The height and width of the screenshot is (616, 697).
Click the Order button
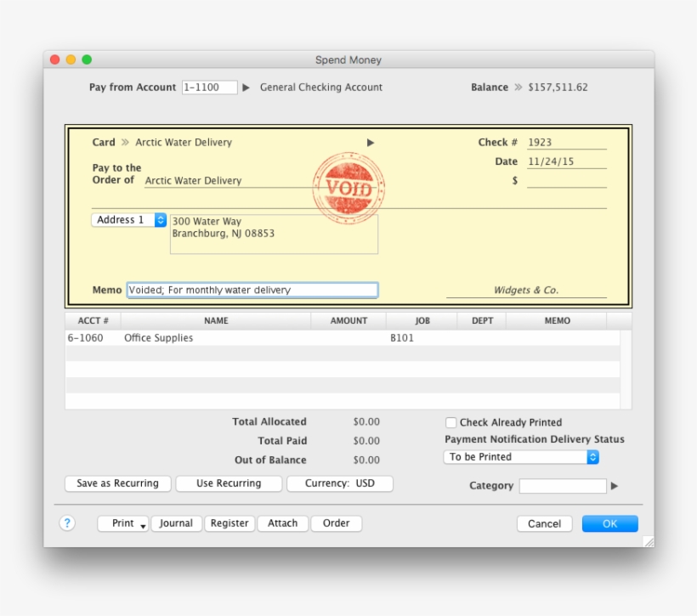[336, 523]
